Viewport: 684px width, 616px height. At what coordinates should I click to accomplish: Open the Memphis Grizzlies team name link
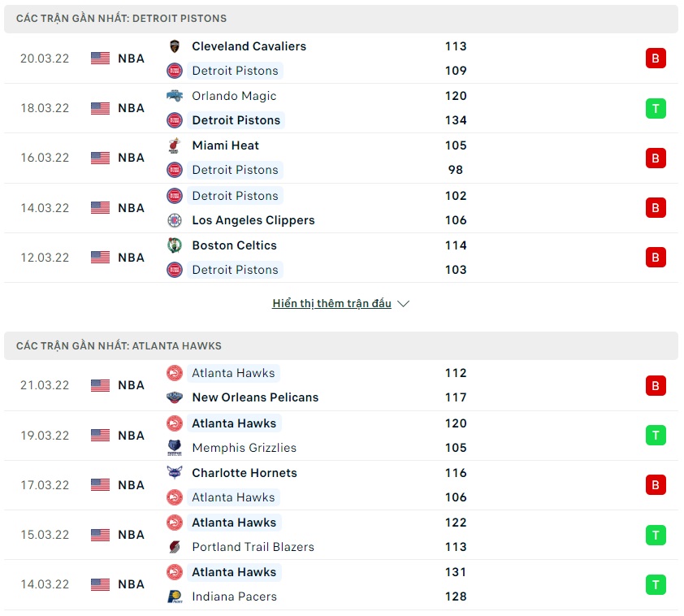click(244, 448)
